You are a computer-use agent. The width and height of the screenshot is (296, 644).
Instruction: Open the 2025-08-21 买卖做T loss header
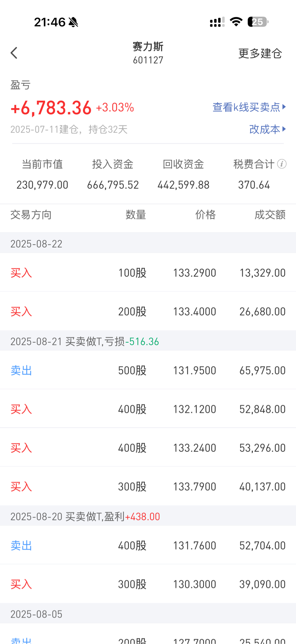coord(148,341)
